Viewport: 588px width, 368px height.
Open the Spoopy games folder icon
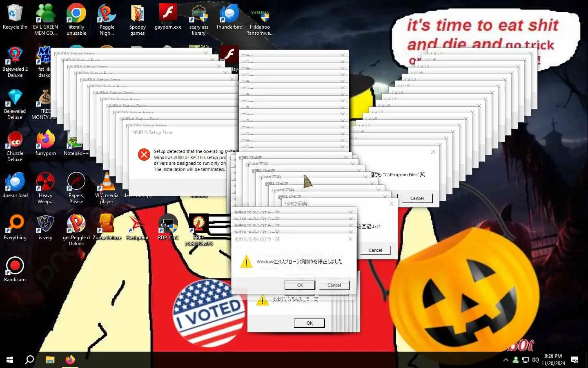click(x=137, y=19)
